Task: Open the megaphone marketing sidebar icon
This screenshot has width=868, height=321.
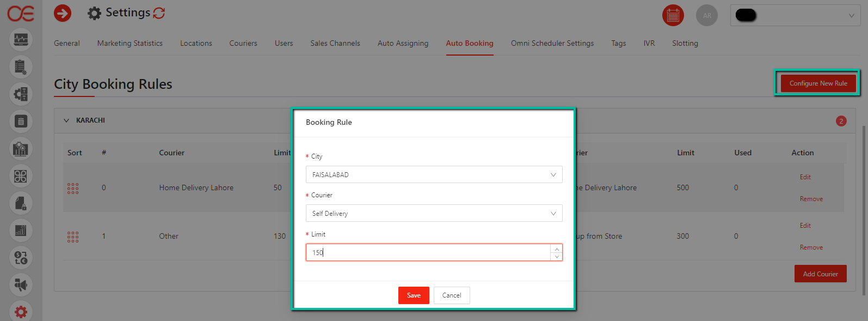Action: point(21,284)
